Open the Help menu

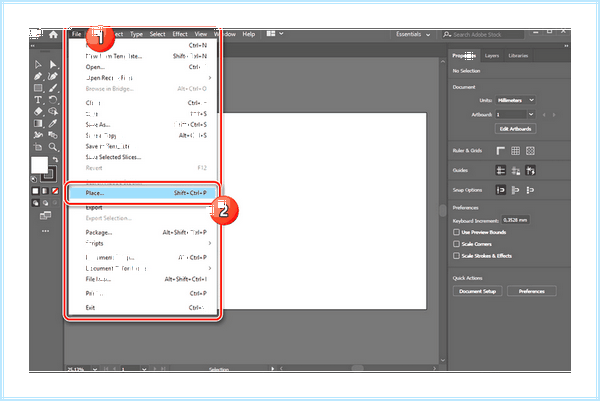coord(249,34)
